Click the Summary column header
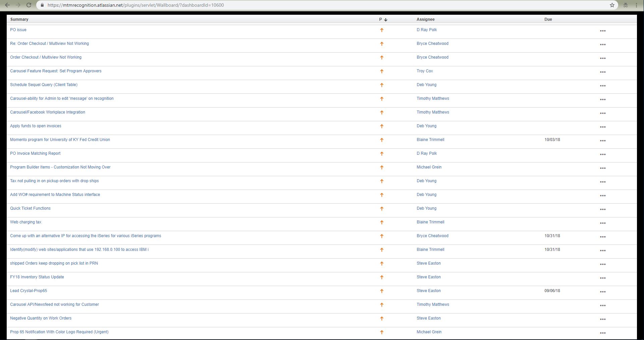 click(x=19, y=19)
